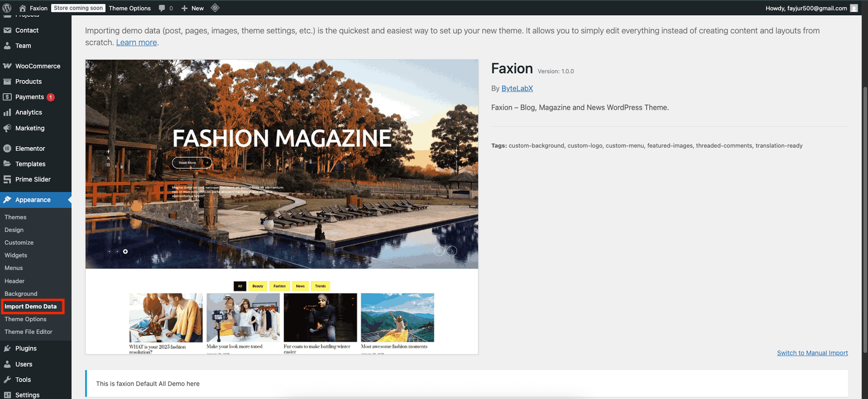Open the Prime Slider menu icon
The image size is (868, 399).
coord(7,180)
